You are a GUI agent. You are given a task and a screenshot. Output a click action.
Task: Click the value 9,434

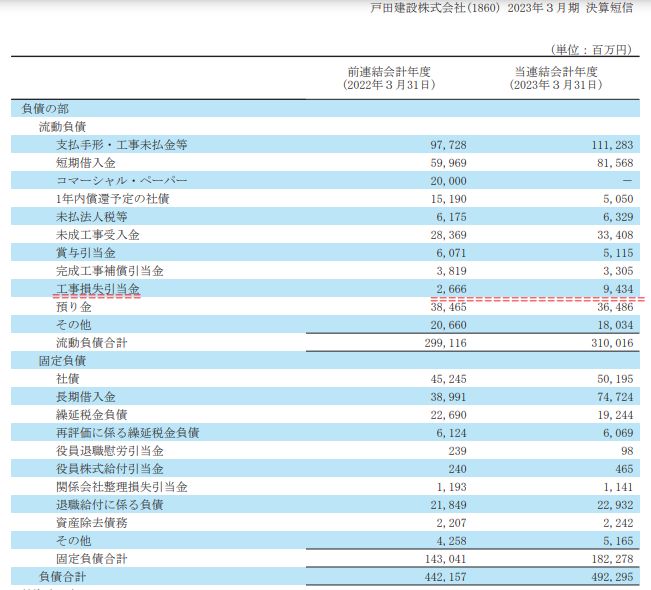coord(618,289)
